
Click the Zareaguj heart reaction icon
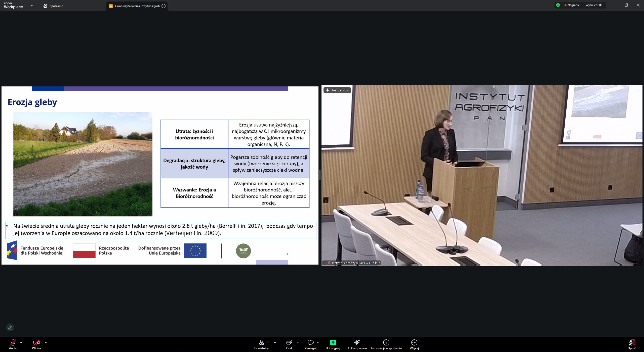pyautogui.click(x=310, y=342)
